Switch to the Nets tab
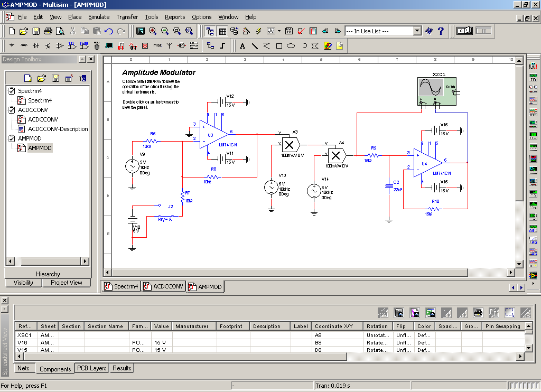The width and height of the screenshot is (541, 392). [23, 368]
